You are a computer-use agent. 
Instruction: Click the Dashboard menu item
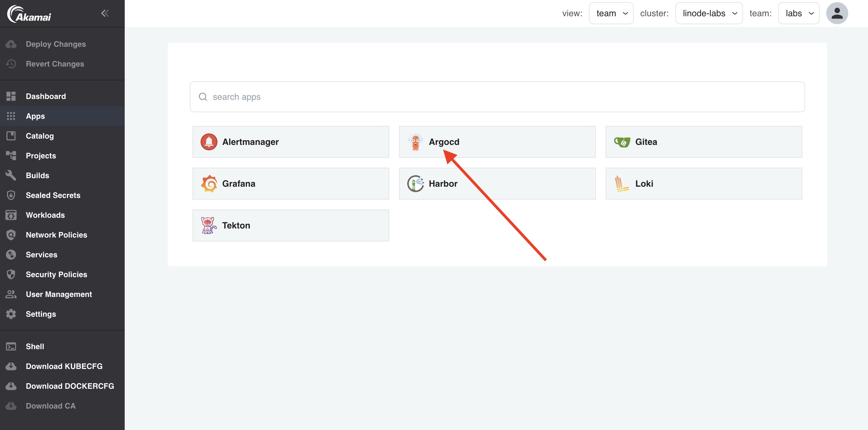click(45, 95)
